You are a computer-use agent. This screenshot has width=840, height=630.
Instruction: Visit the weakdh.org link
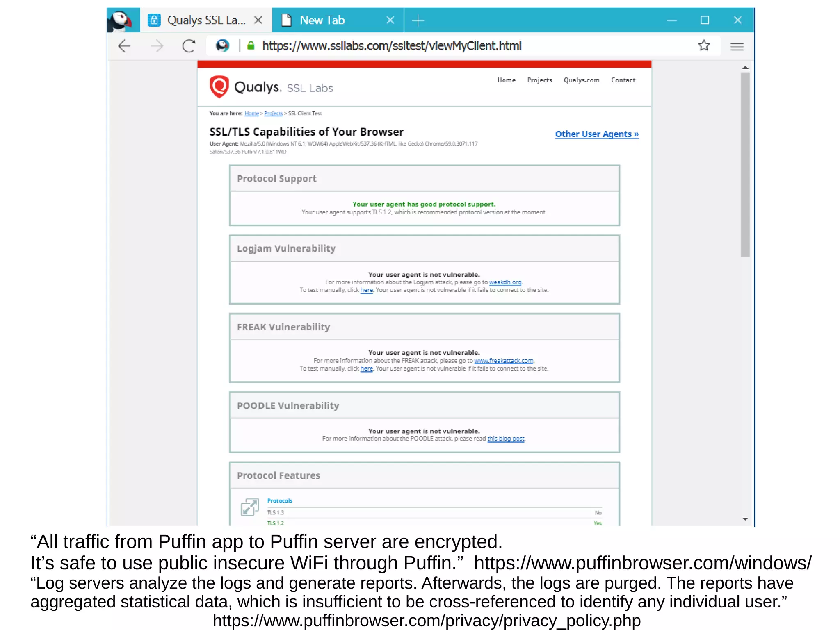[505, 282]
